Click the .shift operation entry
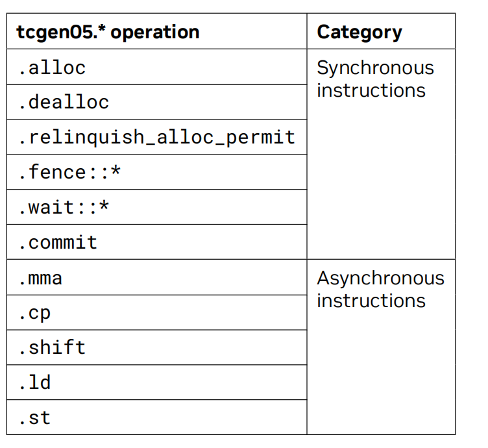 pos(52,348)
